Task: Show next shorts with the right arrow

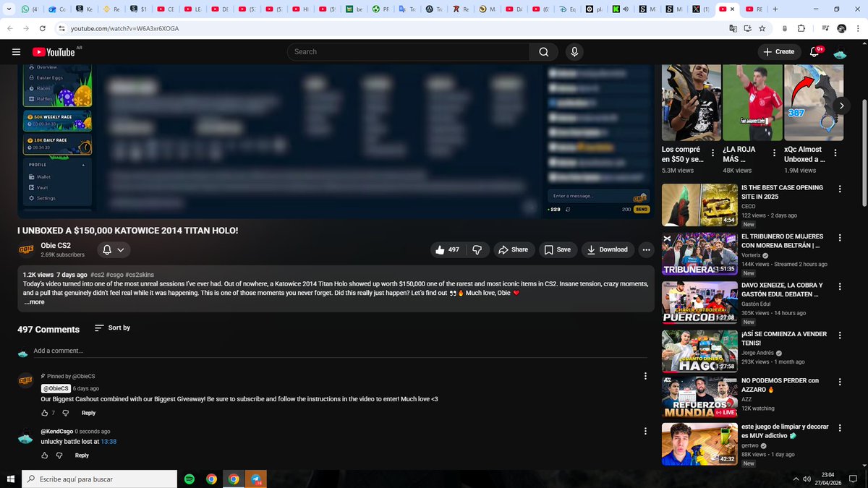Action: 841,106
